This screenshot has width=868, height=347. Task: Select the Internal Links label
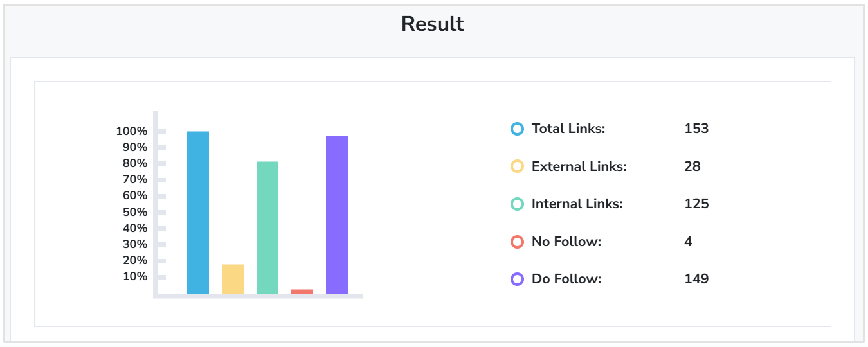(x=577, y=204)
